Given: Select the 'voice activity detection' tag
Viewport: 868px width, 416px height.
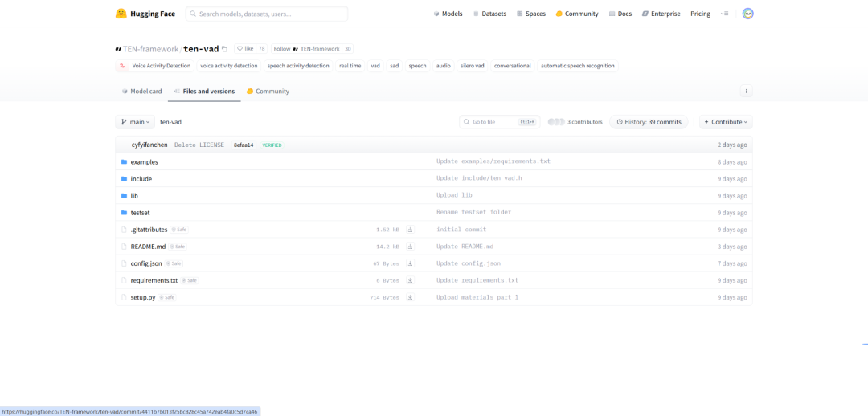Looking at the screenshot, I should click(228, 66).
